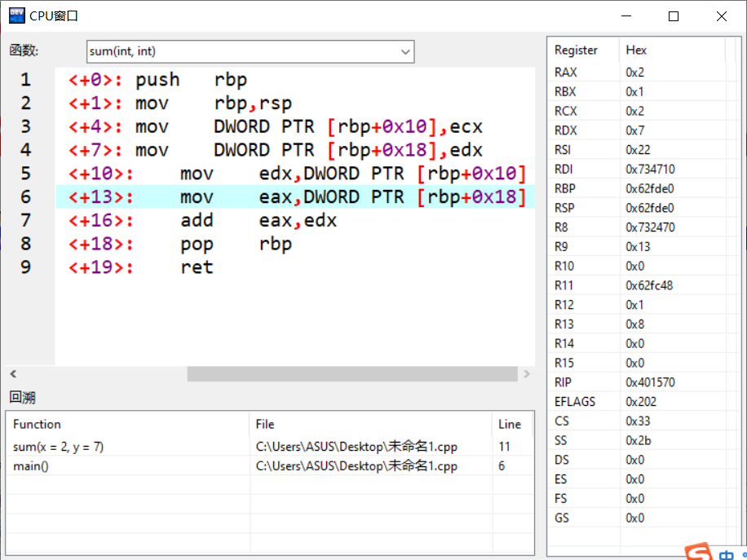Click hex value 0x202 of EFLAGS
747x560 pixels.
click(x=641, y=401)
